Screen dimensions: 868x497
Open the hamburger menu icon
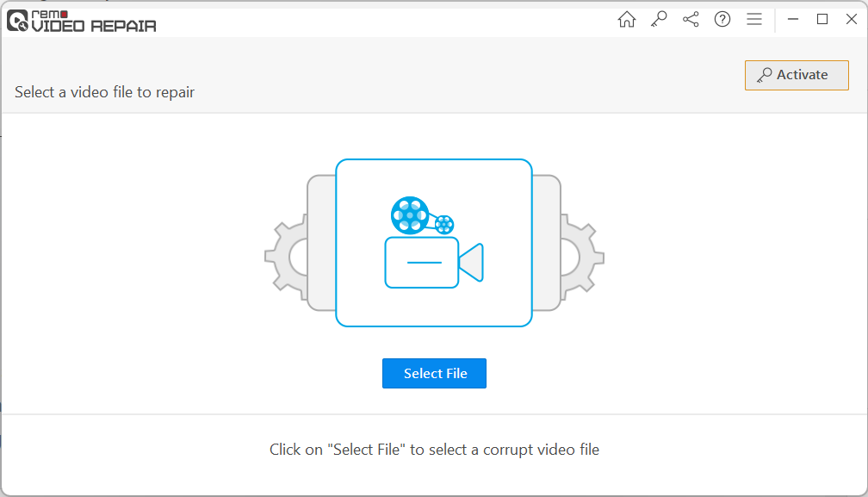pos(754,18)
